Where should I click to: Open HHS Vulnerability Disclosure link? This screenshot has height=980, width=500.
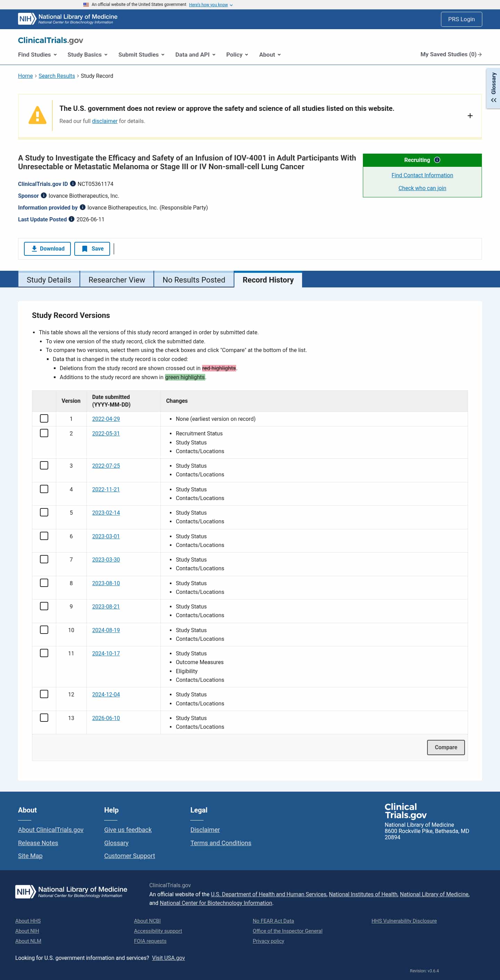point(404,921)
